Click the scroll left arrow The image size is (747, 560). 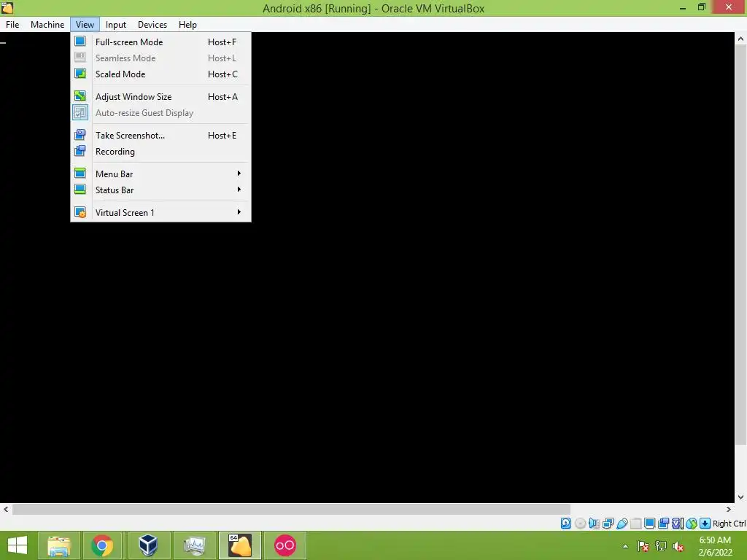click(x=6, y=509)
